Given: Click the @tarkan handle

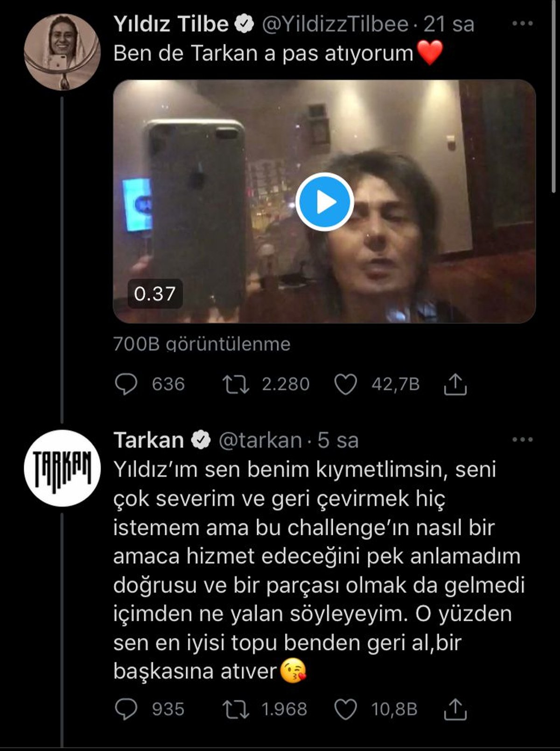Looking at the screenshot, I should (x=260, y=440).
